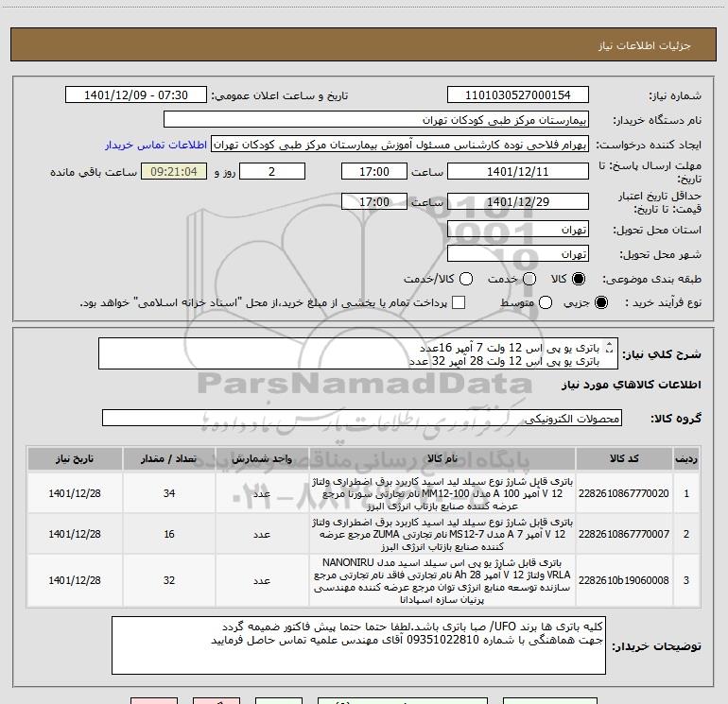Click quantity 16 in row 2

[x=169, y=534]
